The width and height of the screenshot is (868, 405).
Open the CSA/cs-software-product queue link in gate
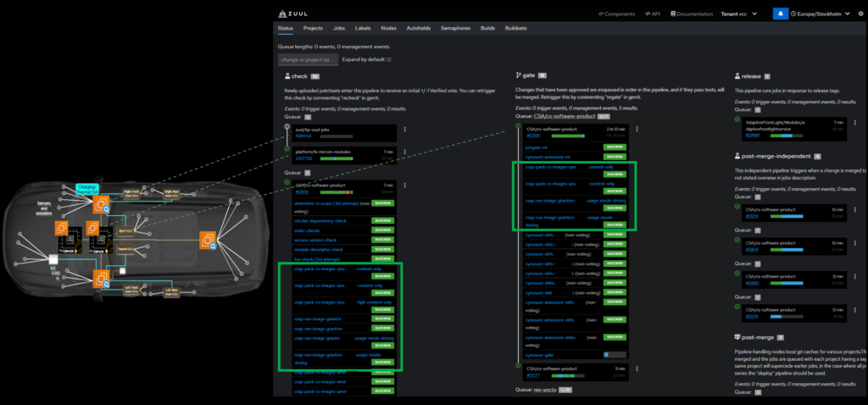565,116
